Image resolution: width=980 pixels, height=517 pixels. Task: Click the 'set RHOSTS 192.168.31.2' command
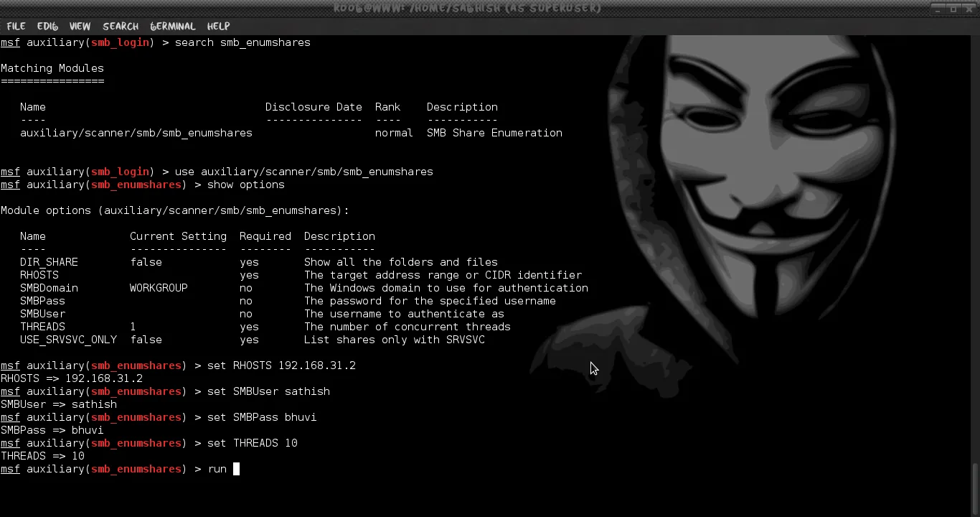pyautogui.click(x=281, y=365)
